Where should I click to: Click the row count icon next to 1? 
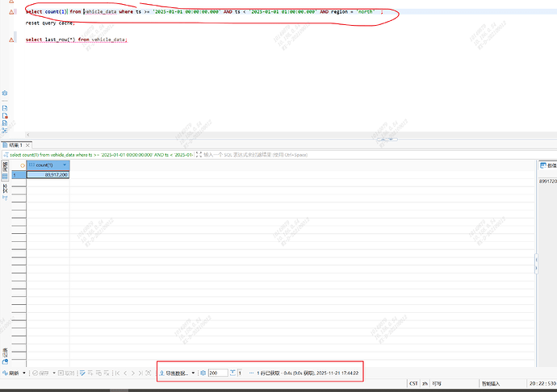pyautogui.click(x=232, y=373)
